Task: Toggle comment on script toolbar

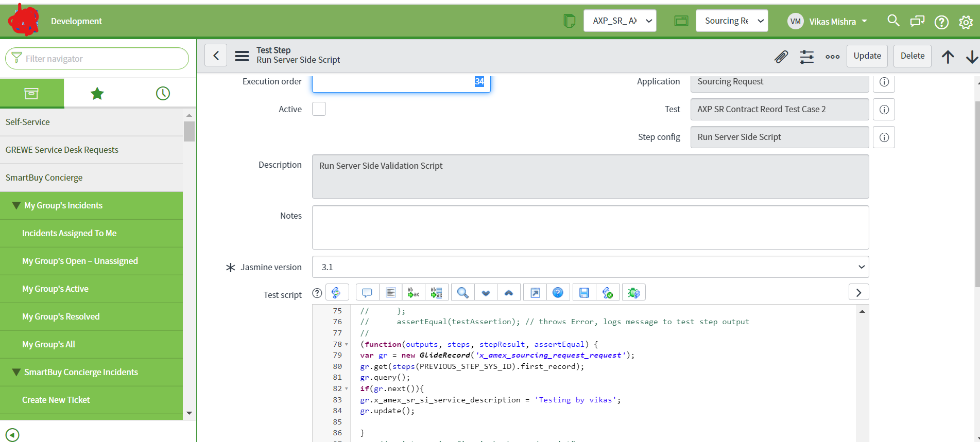Action: click(x=367, y=292)
